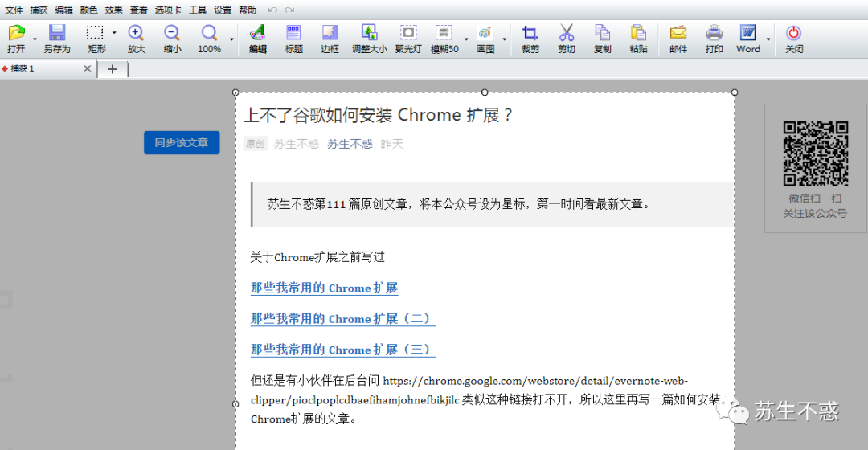868x450 pixels.
Task: Send capture via 邮件 email icon
Action: [678, 33]
